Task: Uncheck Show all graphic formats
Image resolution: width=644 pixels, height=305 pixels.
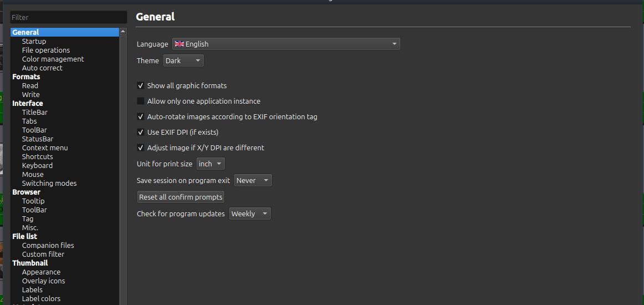Action: pos(141,85)
